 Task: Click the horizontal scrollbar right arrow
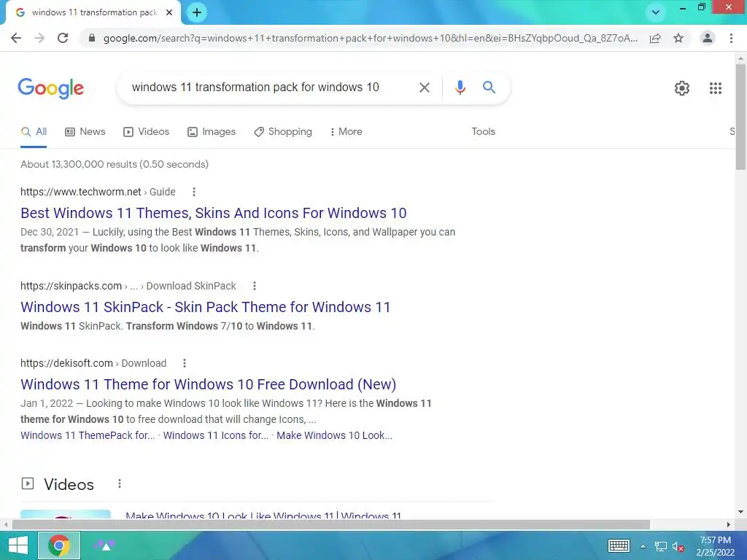729,524
